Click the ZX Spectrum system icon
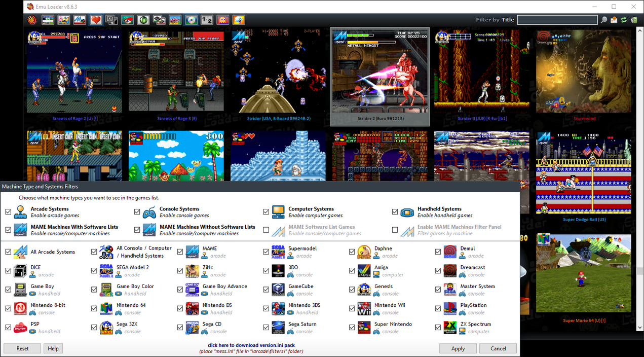 pos(450,328)
